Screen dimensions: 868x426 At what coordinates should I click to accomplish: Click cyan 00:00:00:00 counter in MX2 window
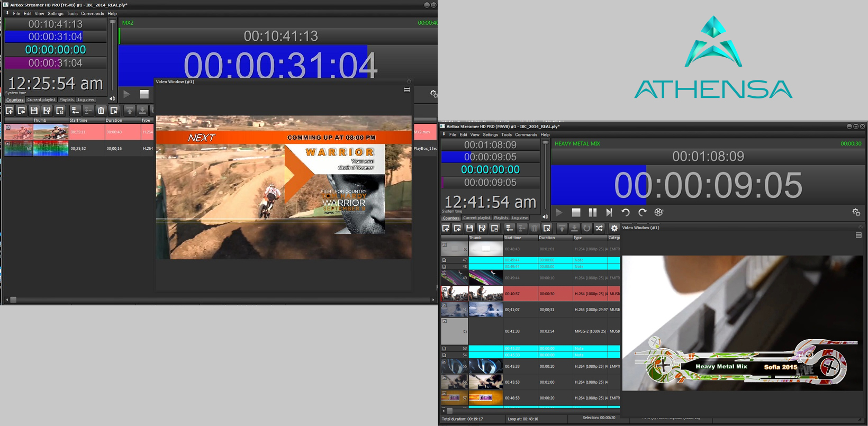56,50
